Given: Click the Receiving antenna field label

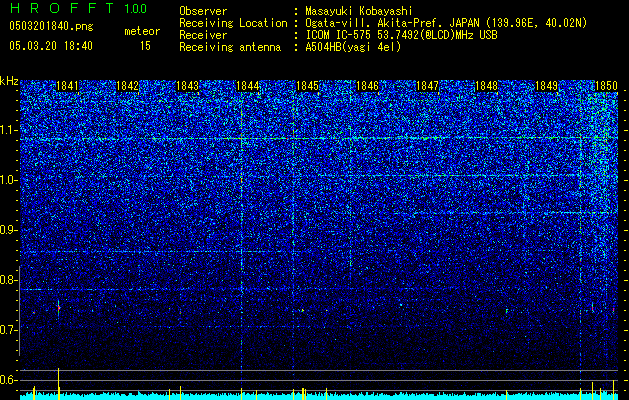Looking at the screenshot, I should point(230,47).
